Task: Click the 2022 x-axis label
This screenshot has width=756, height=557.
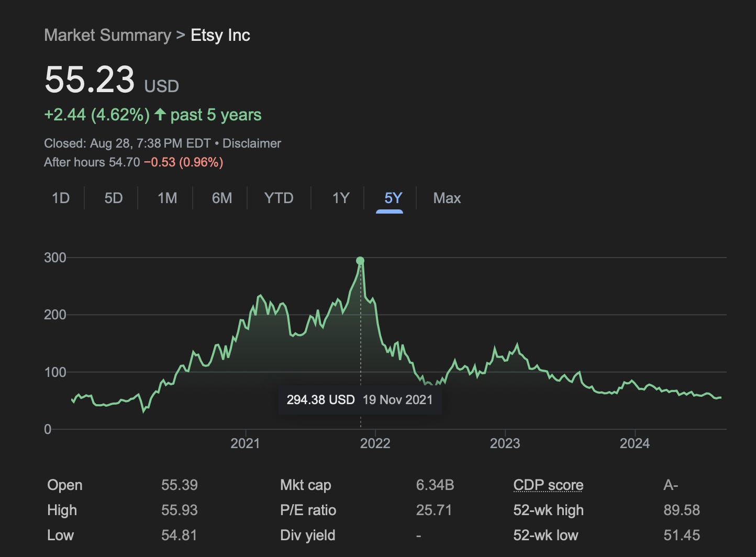Action: (375, 443)
